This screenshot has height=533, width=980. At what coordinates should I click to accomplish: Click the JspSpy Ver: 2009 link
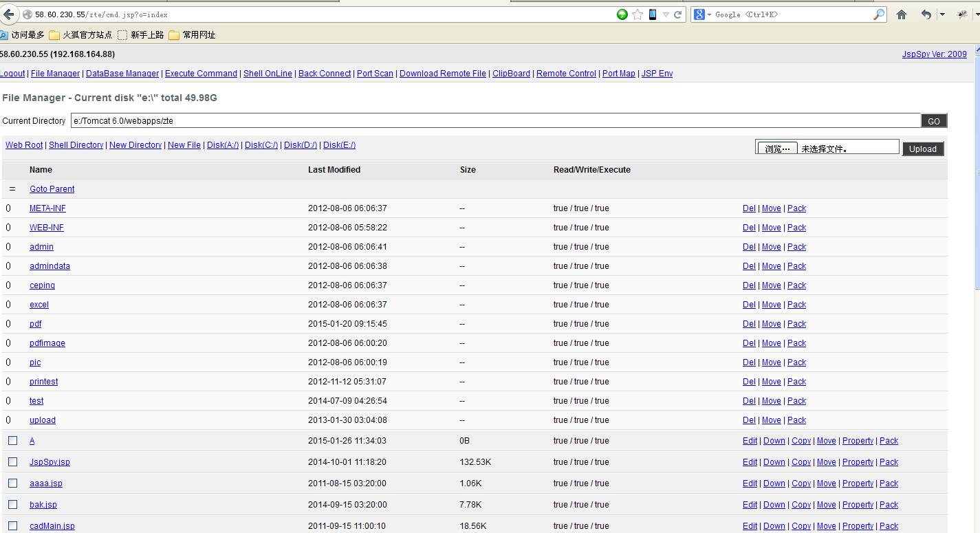click(x=934, y=54)
